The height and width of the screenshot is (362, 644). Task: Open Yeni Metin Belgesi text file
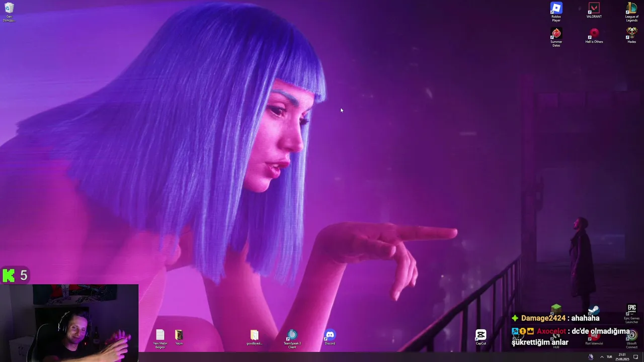pyautogui.click(x=160, y=339)
